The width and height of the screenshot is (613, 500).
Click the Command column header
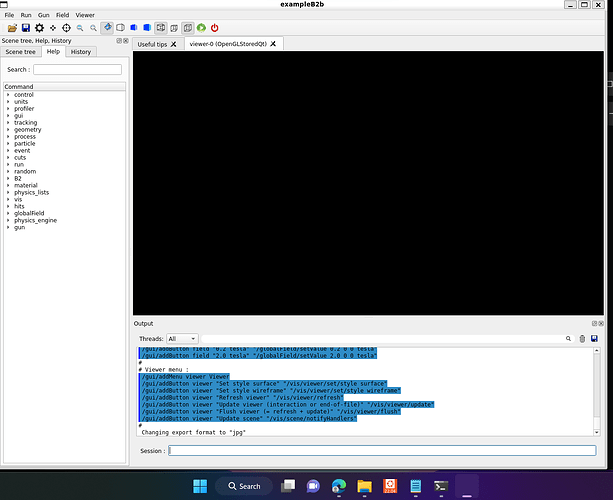pos(65,86)
